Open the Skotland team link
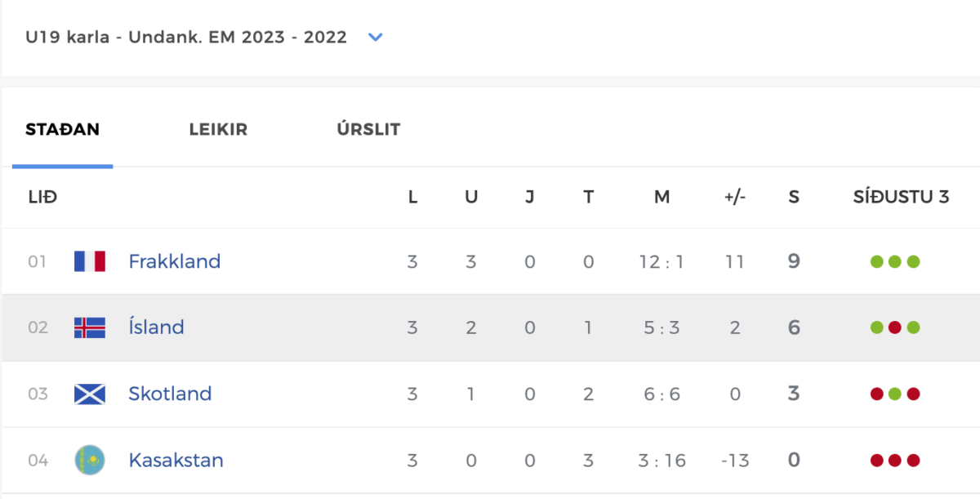 [170, 394]
